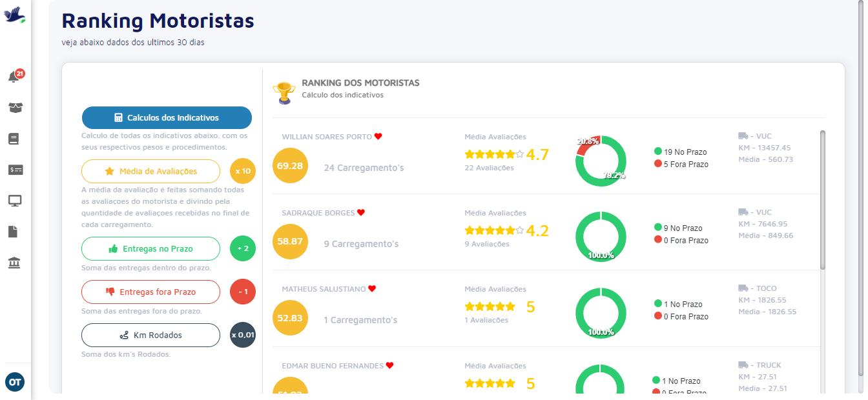
Task: Click Entregas no Prazo button
Action: [x=150, y=248]
